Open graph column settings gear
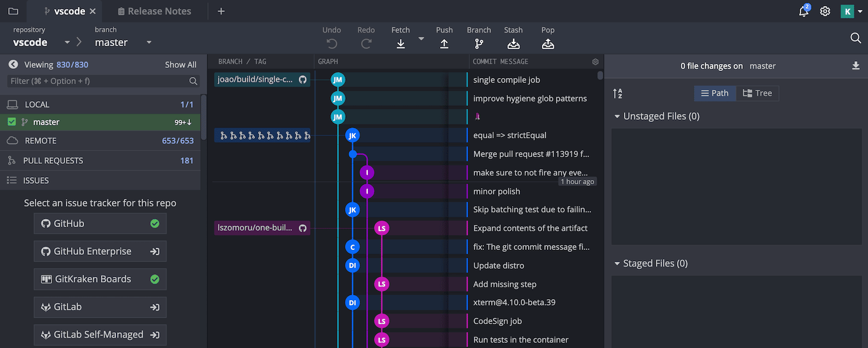The image size is (868, 348). coord(595,62)
